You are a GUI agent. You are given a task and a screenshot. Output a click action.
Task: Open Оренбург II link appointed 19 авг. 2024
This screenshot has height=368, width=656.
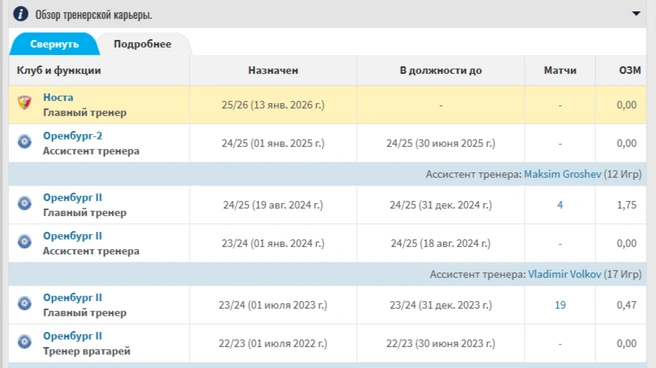(x=72, y=197)
